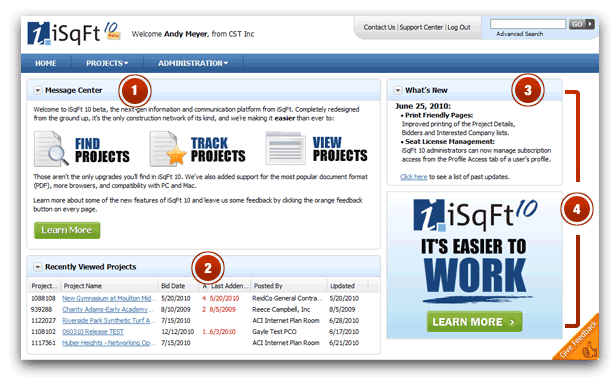Open the Track Projects star document icon
This screenshot has height=385, width=616.
(168, 149)
